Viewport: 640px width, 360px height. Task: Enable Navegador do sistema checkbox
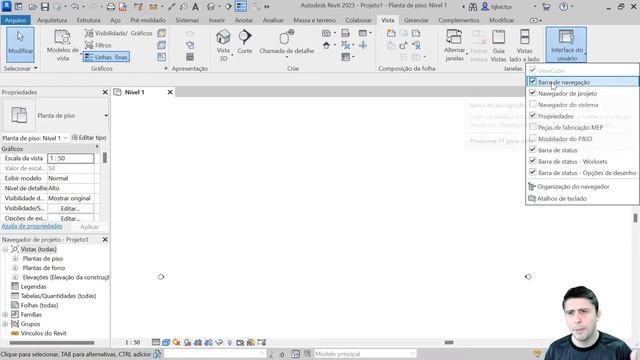pyautogui.click(x=532, y=104)
